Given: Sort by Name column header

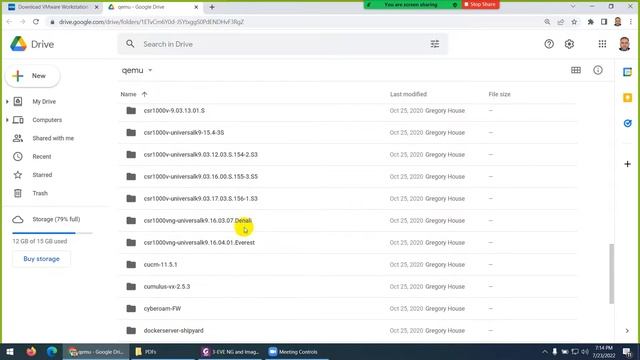Looking at the screenshot, I should click(128, 94).
